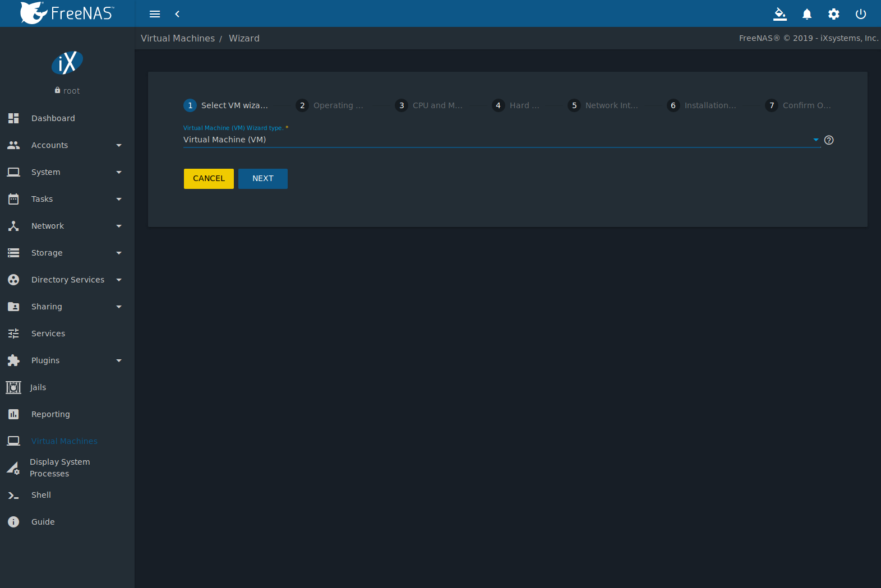This screenshot has width=881, height=588.
Task: Open the settings gear icon
Action: pos(834,14)
